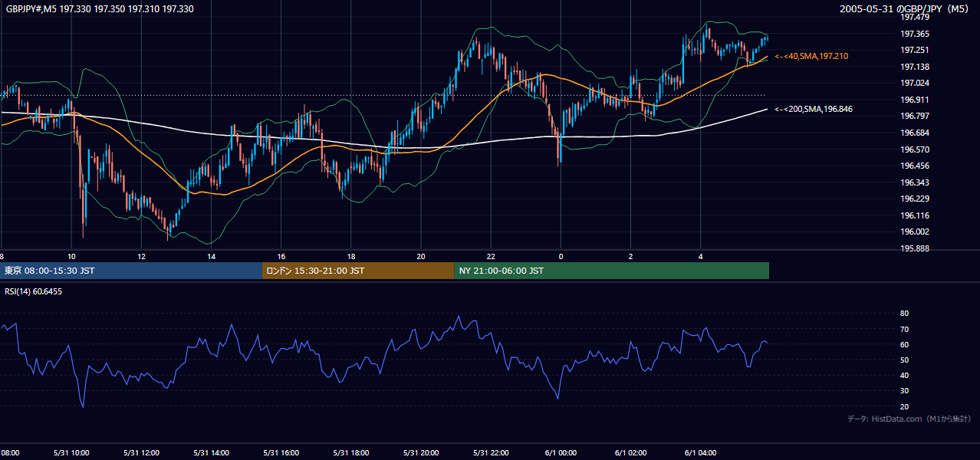Click price axis value 196.684

point(914,133)
